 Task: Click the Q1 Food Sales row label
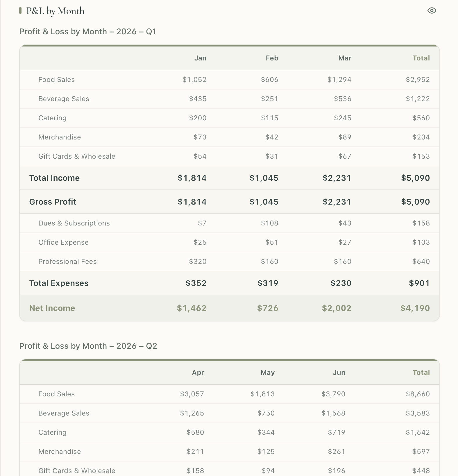pos(56,80)
